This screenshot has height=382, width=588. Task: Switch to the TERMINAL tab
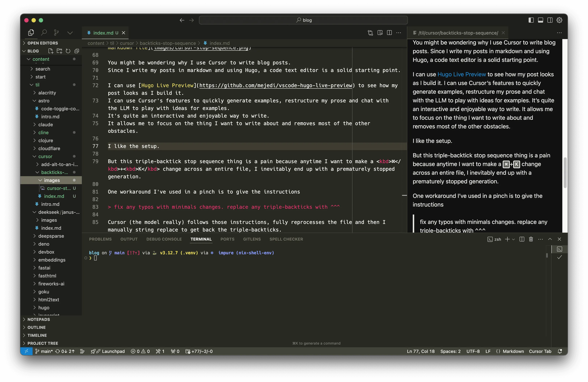point(201,239)
